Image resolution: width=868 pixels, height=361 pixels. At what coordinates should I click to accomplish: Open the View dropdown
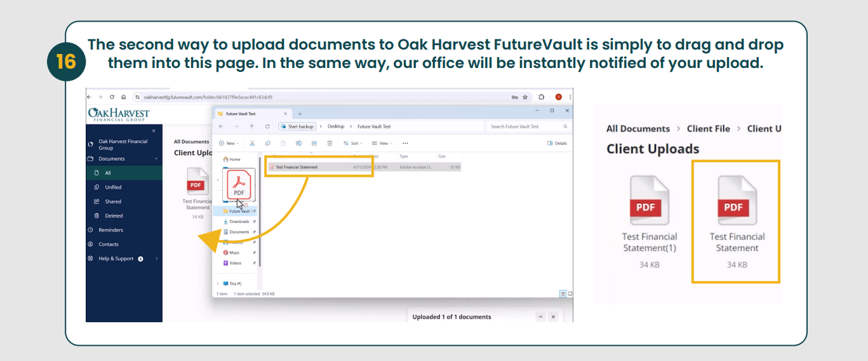click(x=383, y=144)
